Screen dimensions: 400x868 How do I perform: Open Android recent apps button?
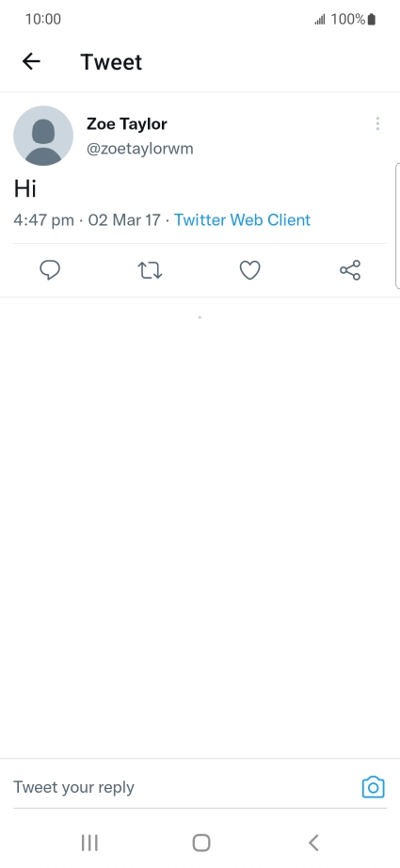click(x=89, y=843)
